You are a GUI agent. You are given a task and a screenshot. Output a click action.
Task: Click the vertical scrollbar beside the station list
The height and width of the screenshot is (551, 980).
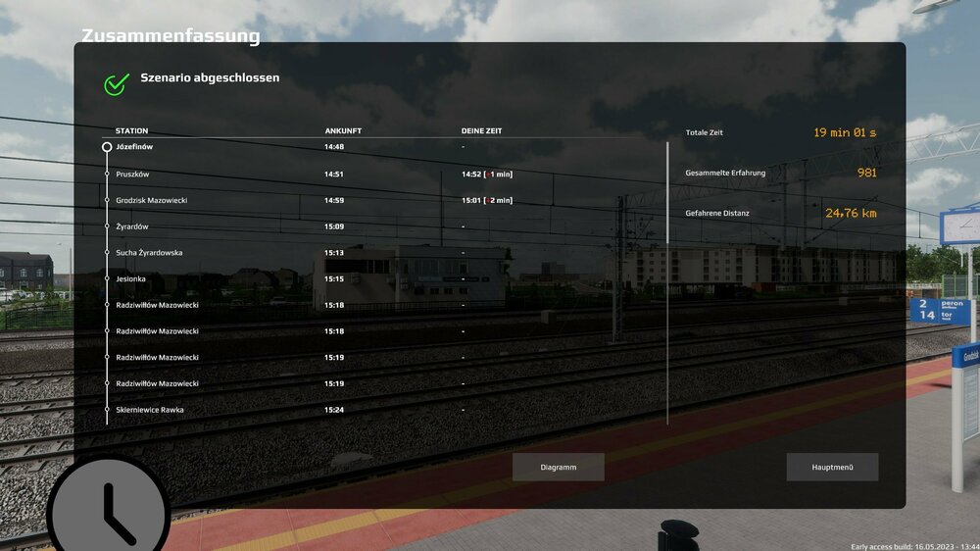667,192
